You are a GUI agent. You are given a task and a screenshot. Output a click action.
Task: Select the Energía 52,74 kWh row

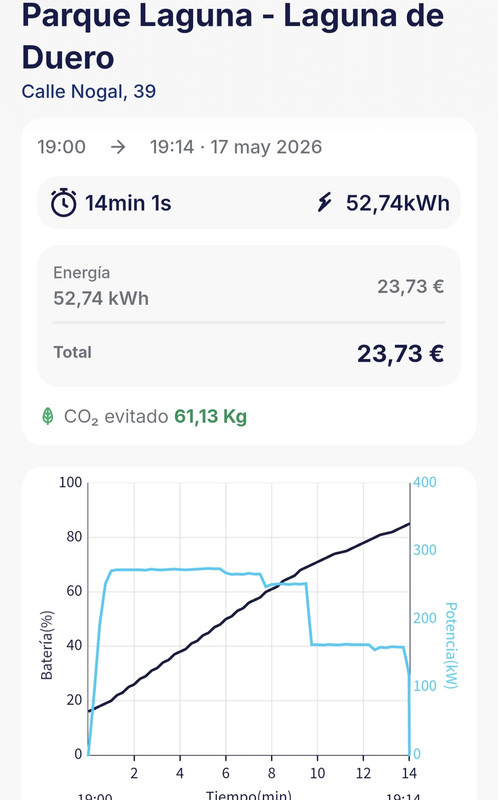(249, 286)
